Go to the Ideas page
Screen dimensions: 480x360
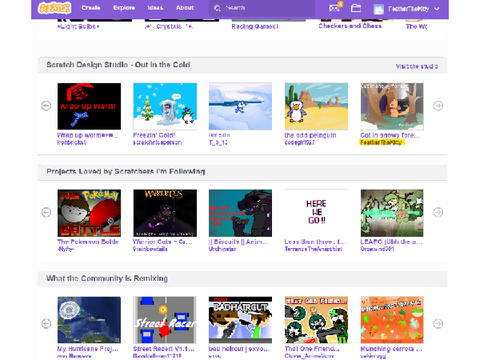pyautogui.click(x=155, y=8)
